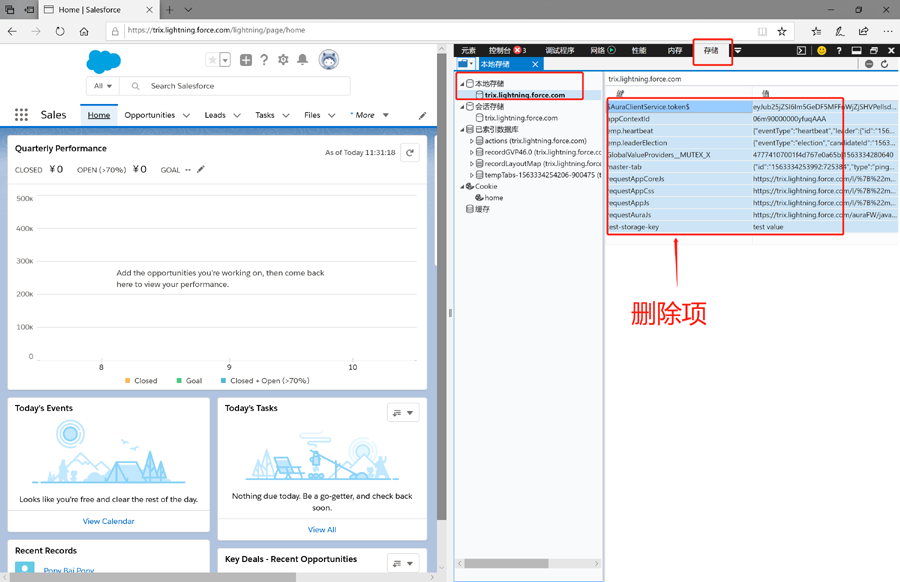Click the View Calendar link
900x582 pixels.
108,521
